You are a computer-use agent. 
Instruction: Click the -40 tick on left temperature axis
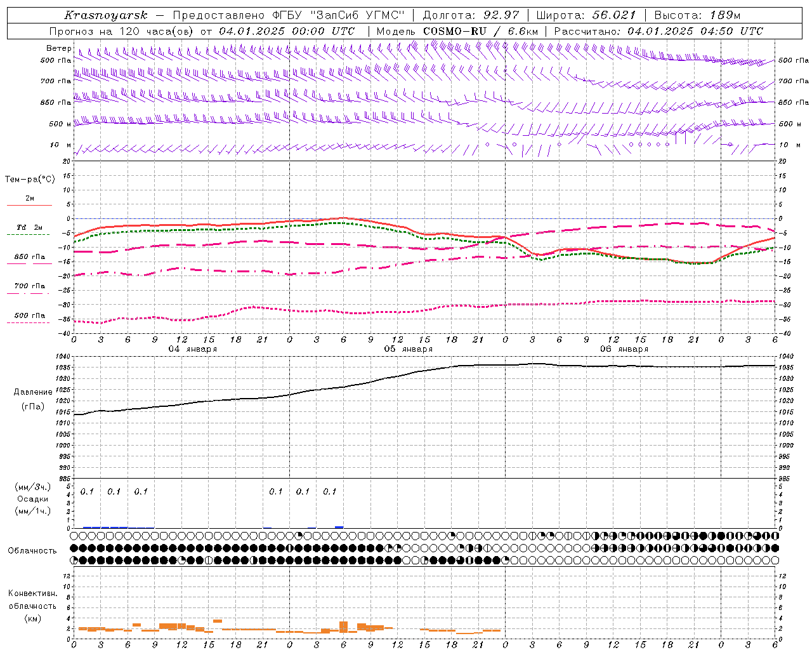click(x=65, y=334)
